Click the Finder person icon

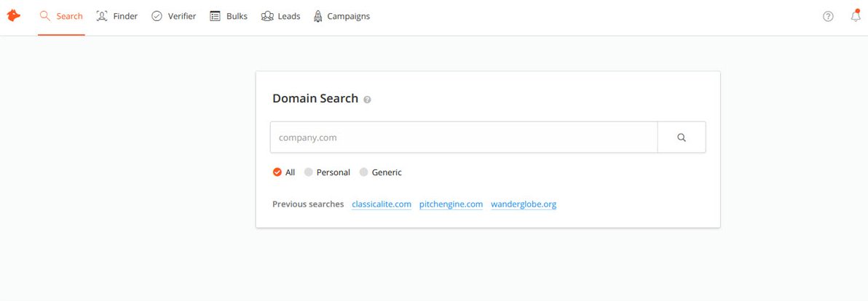[102, 16]
